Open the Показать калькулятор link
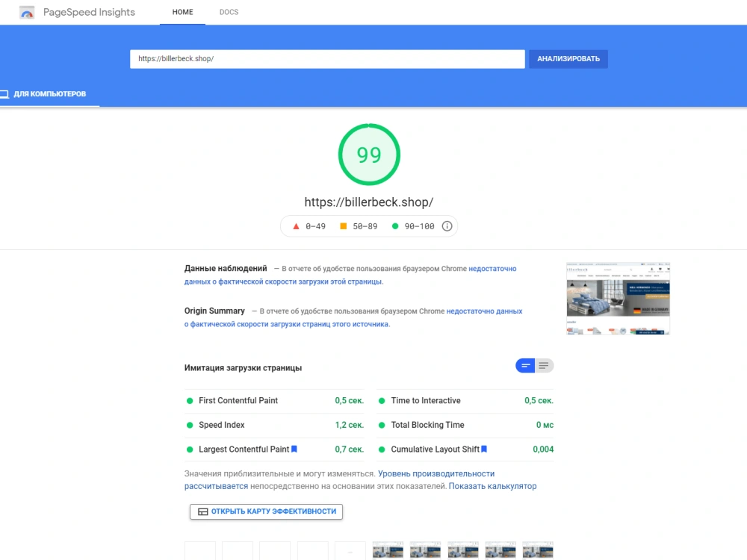This screenshot has height=560, width=747. [492, 486]
